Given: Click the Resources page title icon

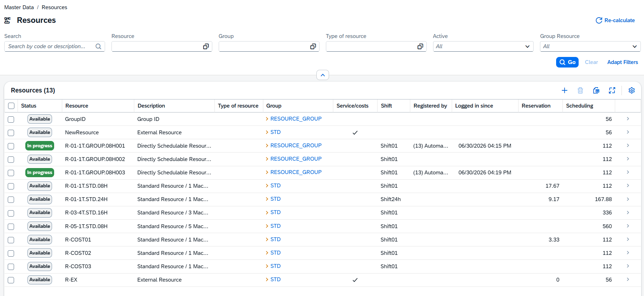Looking at the screenshot, I should [7, 20].
